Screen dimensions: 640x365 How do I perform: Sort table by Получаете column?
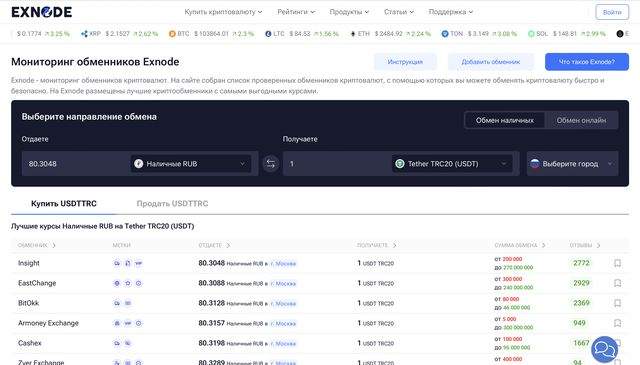point(377,245)
